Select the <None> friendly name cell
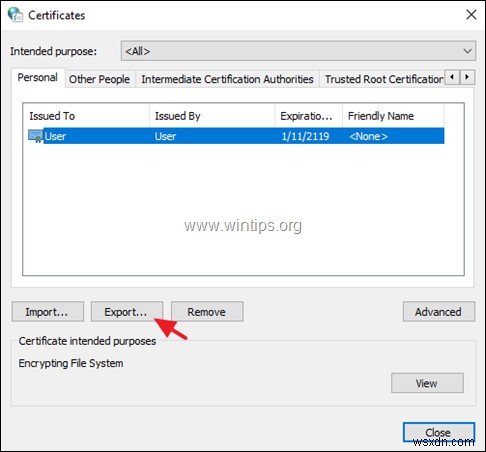486x452 pixels. coord(368,136)
